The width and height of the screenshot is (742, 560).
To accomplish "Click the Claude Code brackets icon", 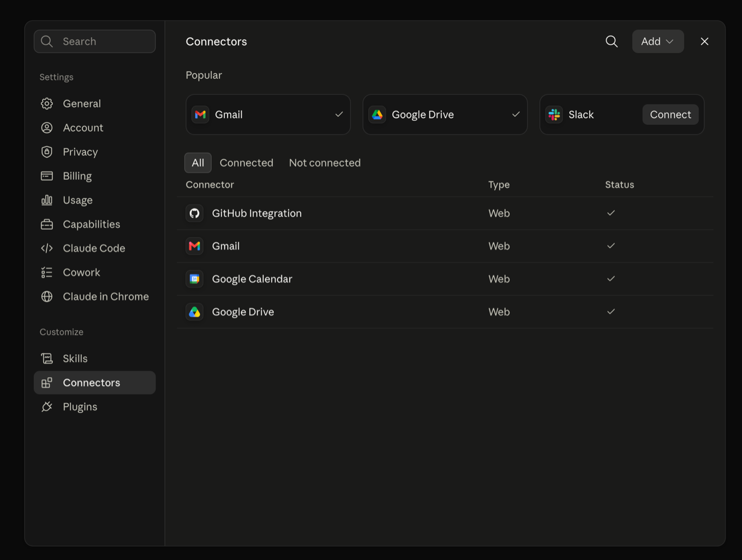I will [47, 248].
